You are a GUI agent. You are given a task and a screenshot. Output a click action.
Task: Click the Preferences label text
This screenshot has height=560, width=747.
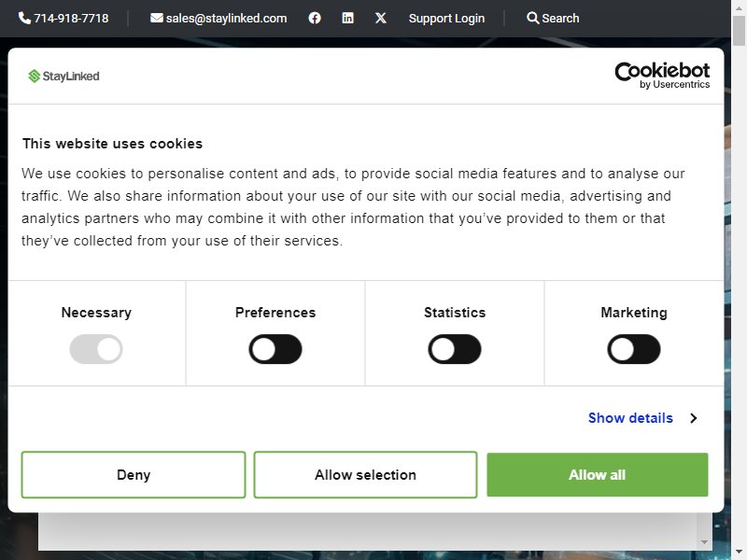tap(275, 313)
